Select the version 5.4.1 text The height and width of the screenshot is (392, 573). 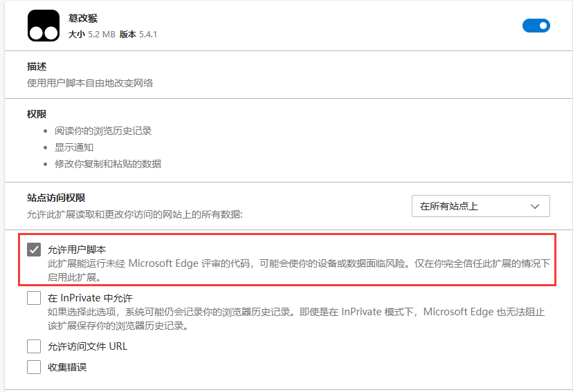pyautogui.click(x=147, y=34)
